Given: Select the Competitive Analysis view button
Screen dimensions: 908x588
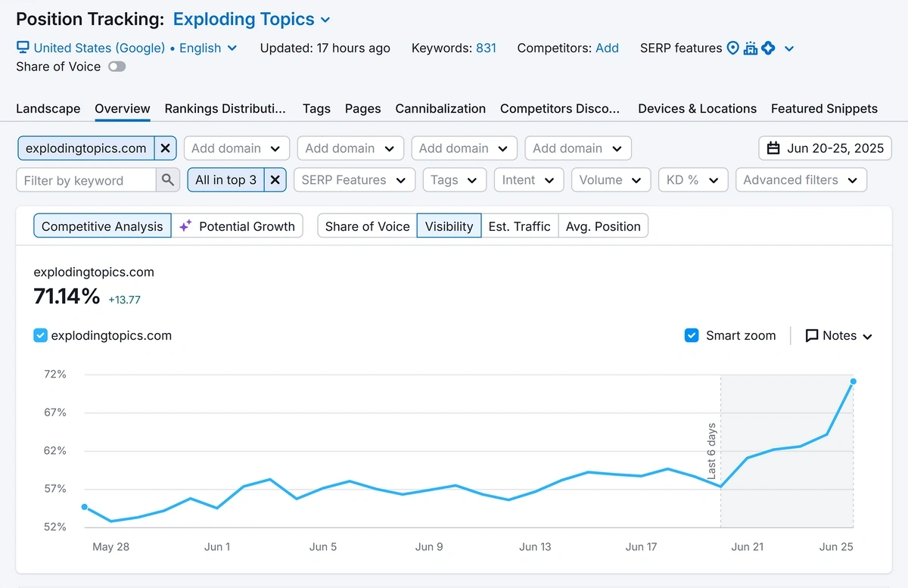Looking at the screenshot, I should (x=102, y=226).
